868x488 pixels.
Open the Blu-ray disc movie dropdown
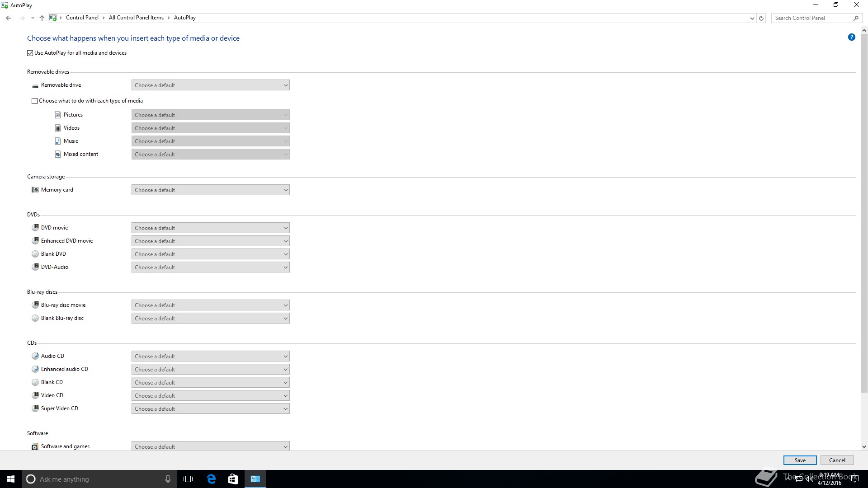[x=211, y=305]
